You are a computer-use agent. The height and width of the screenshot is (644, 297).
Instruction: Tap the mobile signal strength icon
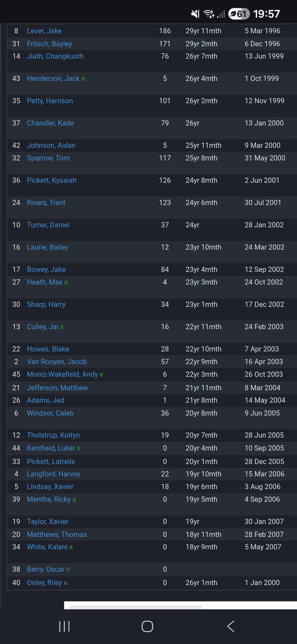point(221,14)
